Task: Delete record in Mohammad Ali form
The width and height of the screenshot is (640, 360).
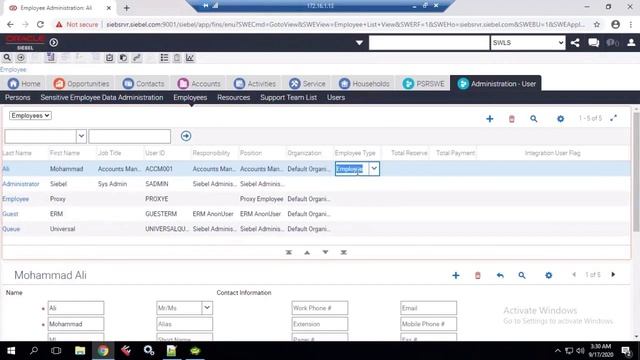Action: (478, 276)
